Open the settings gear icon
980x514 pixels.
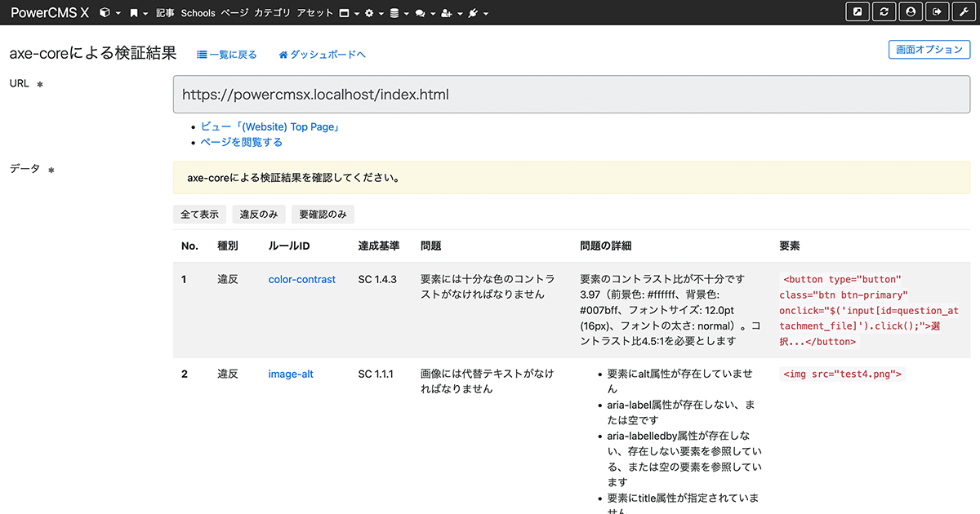tap(370, 12)
